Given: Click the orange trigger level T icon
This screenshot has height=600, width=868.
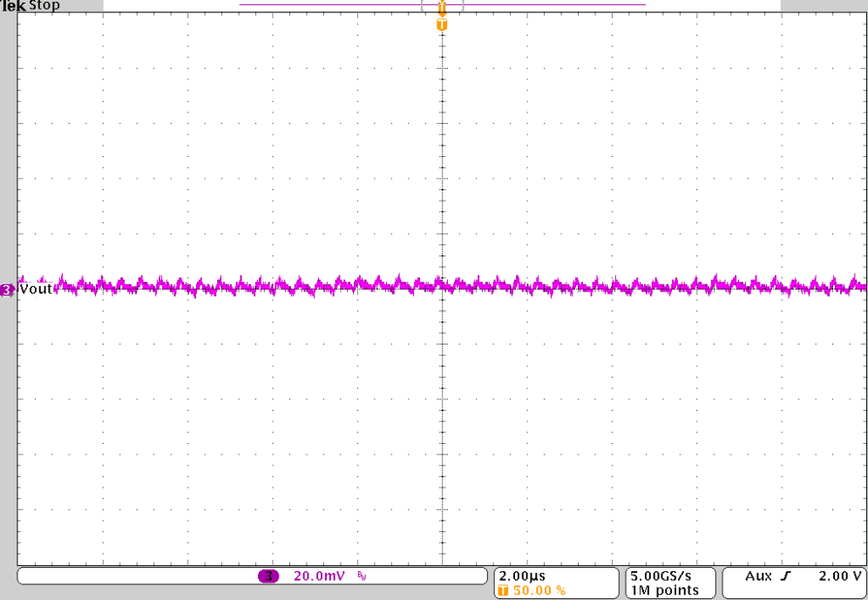Looking at the screenshot, I should pyautogui.click(x=442, y=25).
